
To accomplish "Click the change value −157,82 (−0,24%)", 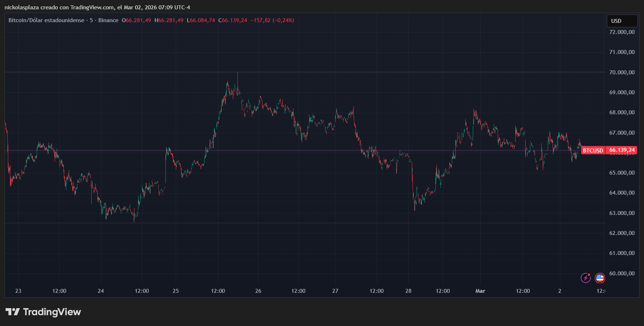I will [272, 20].
